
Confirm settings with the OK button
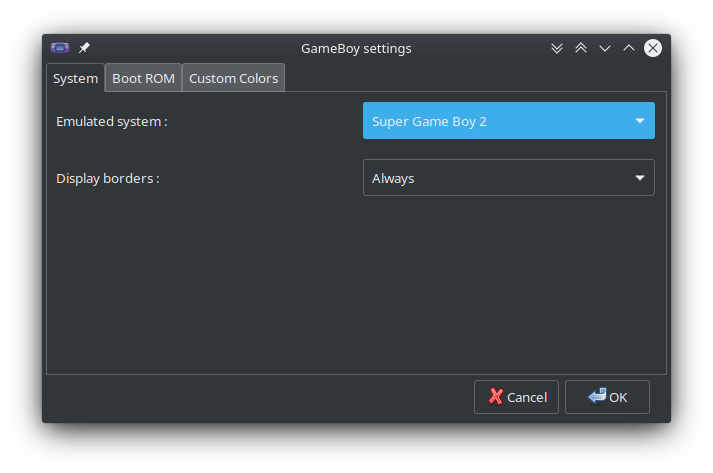607,397
